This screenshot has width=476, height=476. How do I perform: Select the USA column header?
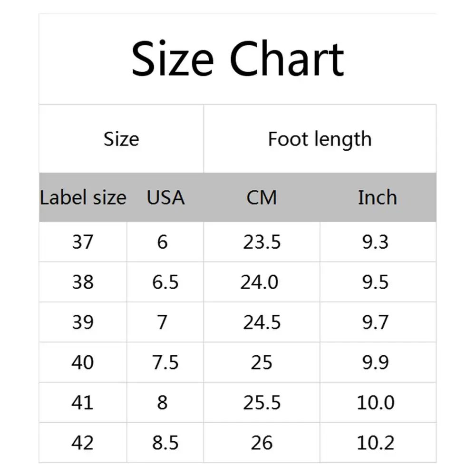165,197
